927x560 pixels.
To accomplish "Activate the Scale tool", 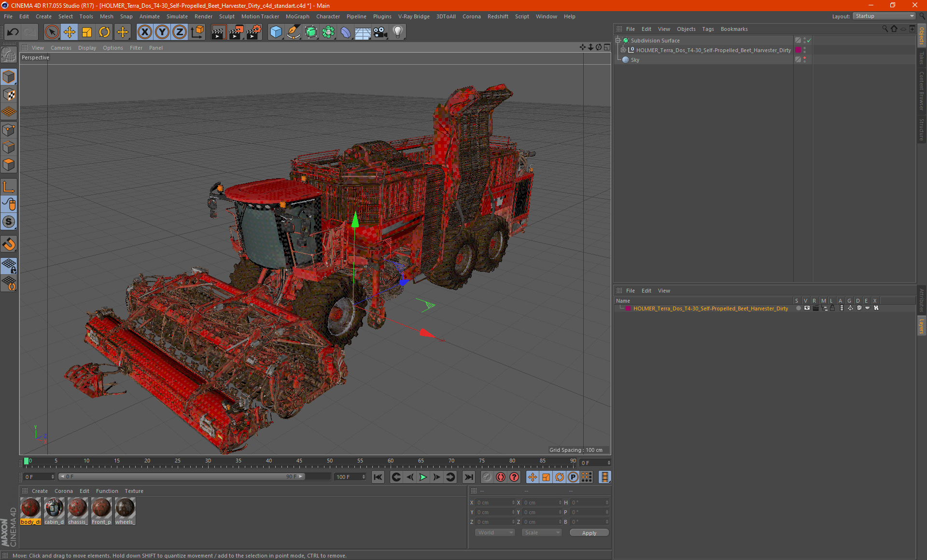I will [87, 32].
